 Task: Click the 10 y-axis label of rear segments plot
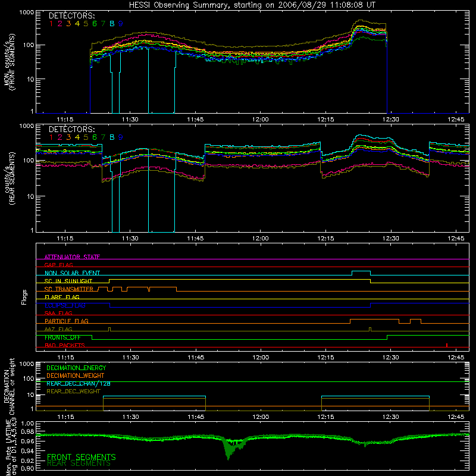tap(30, 196)
